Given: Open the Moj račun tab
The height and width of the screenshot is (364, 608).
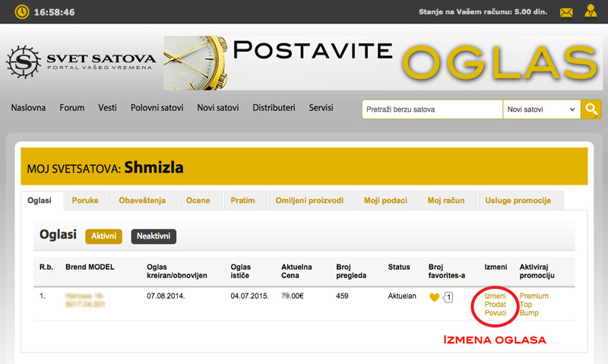Looking at the screenshot, I should point(445,201).
